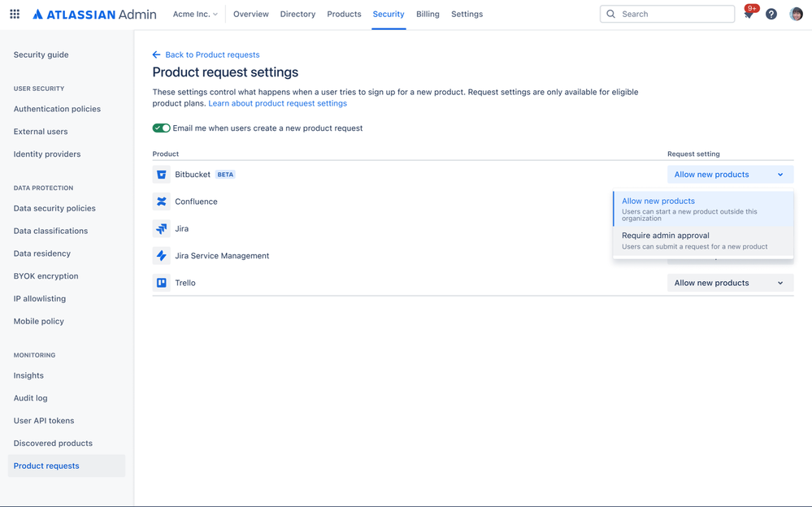812x507 pixels.
Task: Open the app switcher grid icon
Action: [x=15, y=14]
